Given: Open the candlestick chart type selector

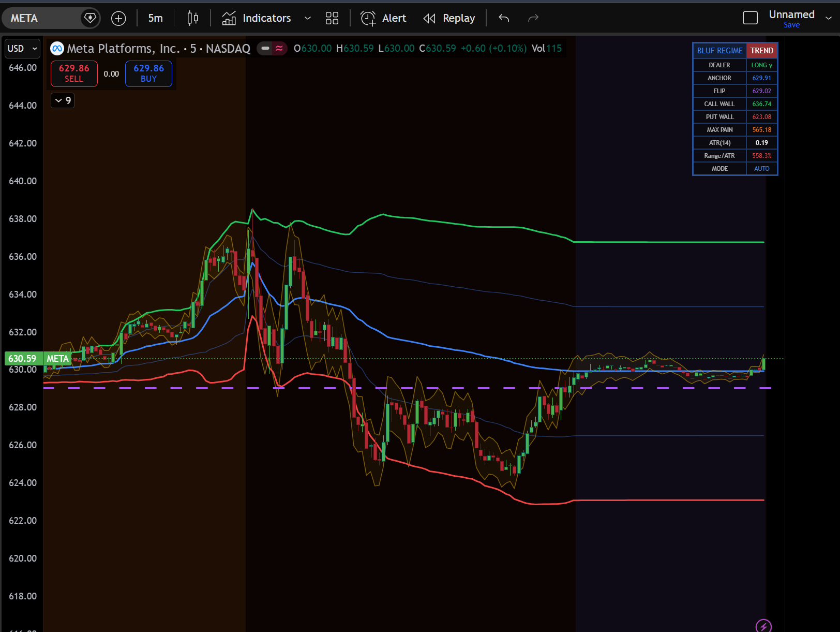Looking at the screenshot, I should pyautogui.click(x=192, y=18).
